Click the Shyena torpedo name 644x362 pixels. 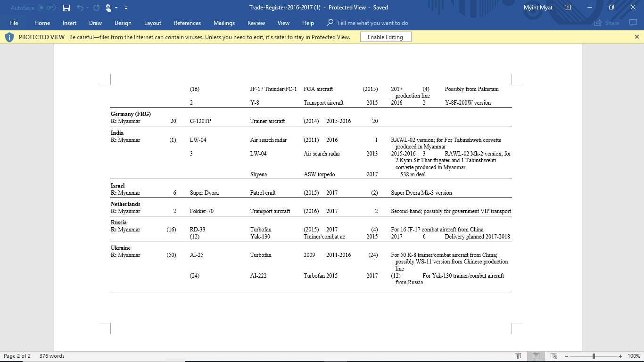259,174
